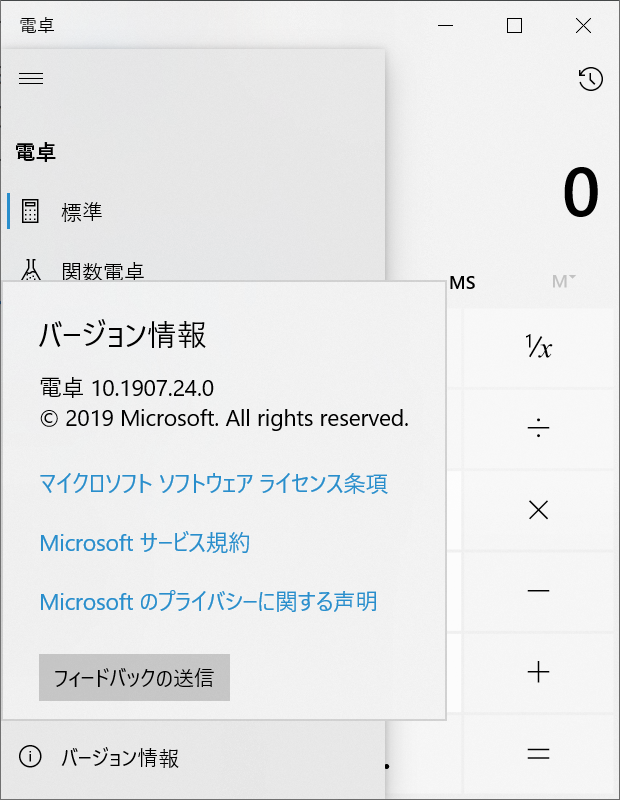Screen dimensions: 620x800
Task: Open the calculation history panel
Action: tap(590, 79)
